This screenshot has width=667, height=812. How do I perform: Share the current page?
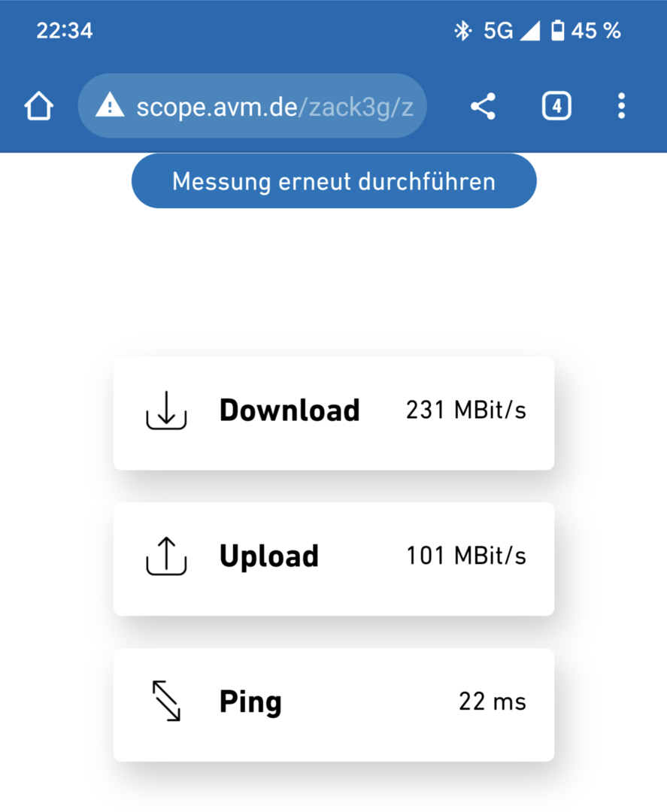[x=483, y=106]
